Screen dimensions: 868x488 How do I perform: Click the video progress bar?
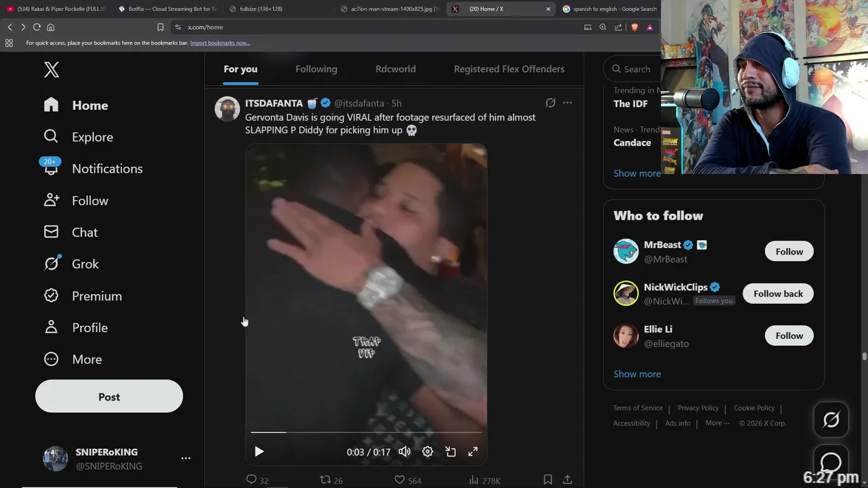coord(366,432)
